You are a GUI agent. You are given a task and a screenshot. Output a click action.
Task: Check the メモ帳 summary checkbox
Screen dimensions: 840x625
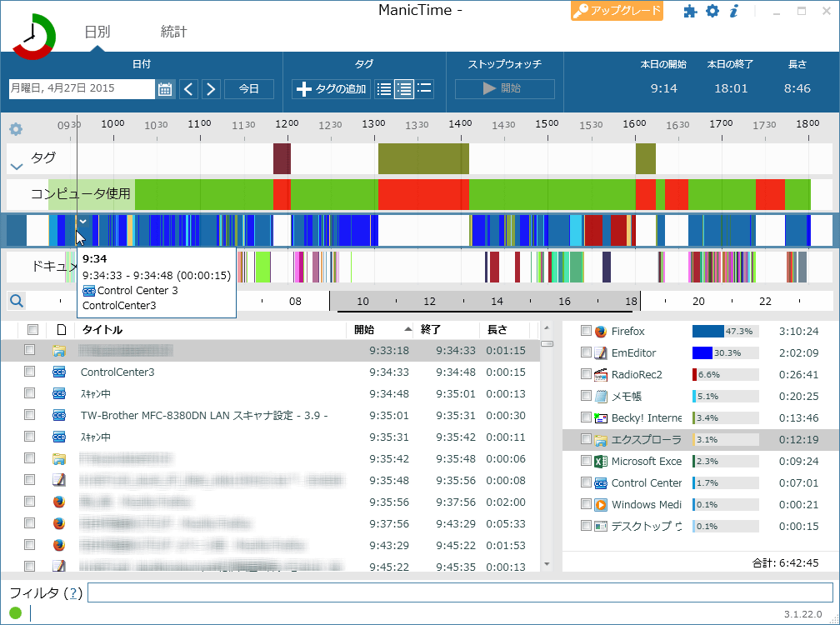click(586, 396)
